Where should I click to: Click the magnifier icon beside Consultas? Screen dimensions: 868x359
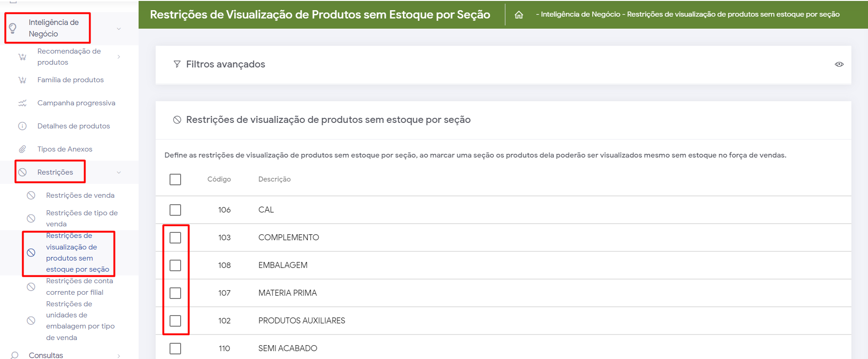[x=15, y=355]
